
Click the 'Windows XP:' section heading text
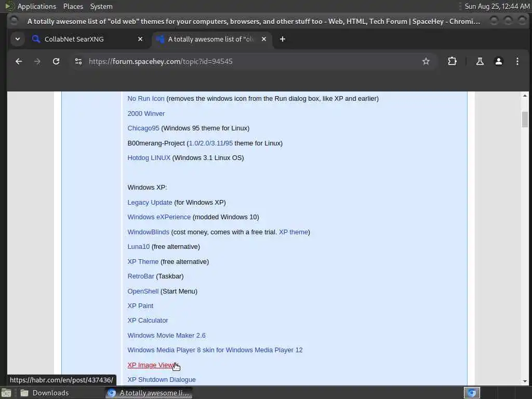point(147,187)
